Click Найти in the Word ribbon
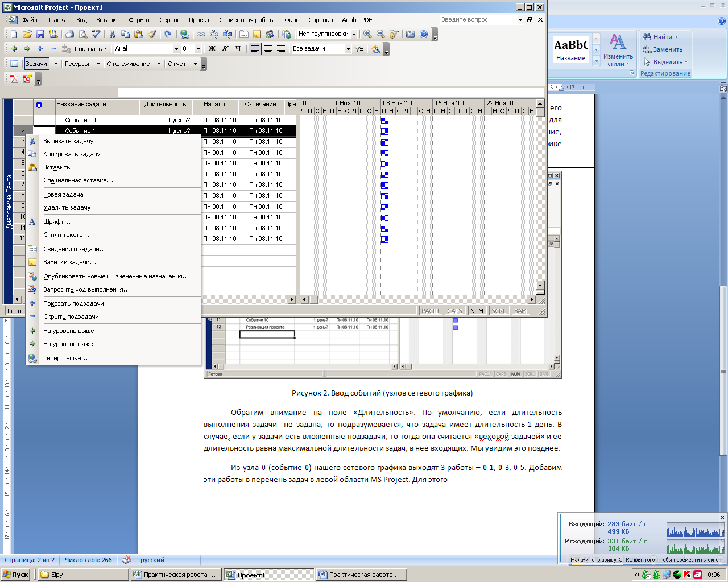 pyautogui.click(x=661, y=36)
